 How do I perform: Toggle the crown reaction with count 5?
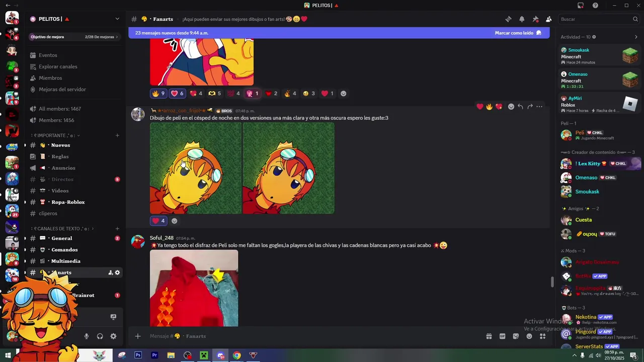(x=215, y=94)
